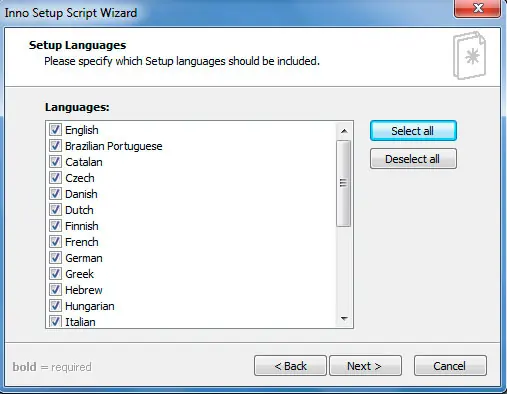Go back with the Back button
Image resolution: width=507 pixels, height=394 pixels.
pos(290,366)
